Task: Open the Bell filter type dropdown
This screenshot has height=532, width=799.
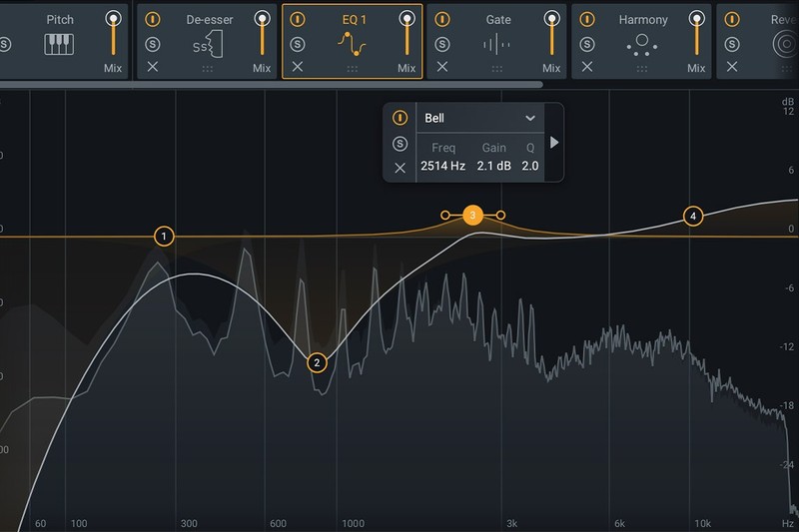Action: (x=480, y=118)
